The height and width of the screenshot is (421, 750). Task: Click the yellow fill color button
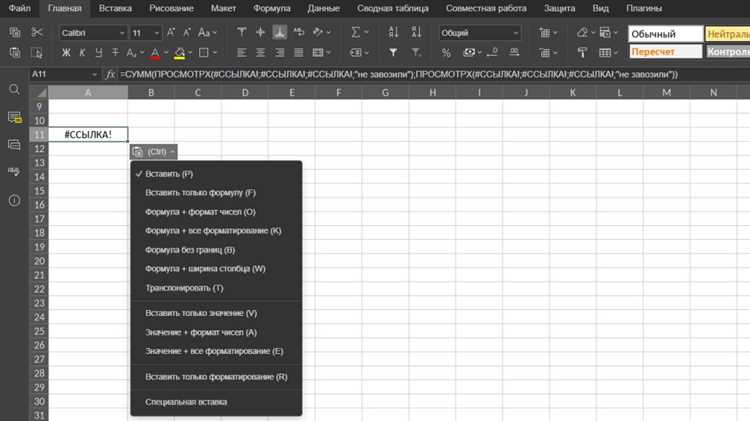(179, 53)
